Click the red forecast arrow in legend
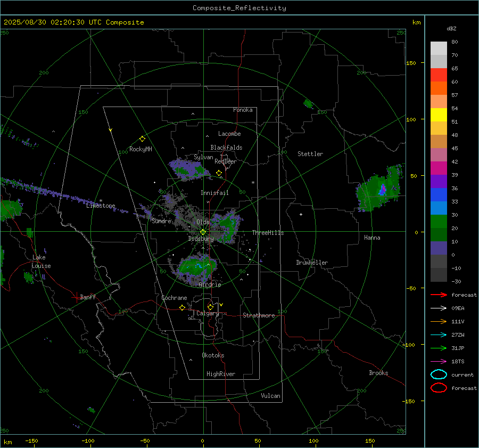 439,295
